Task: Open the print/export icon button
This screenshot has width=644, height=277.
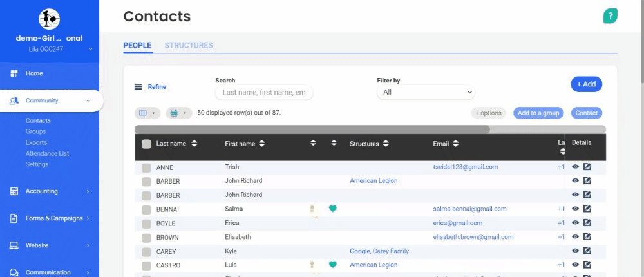Action: pos(178,113)
